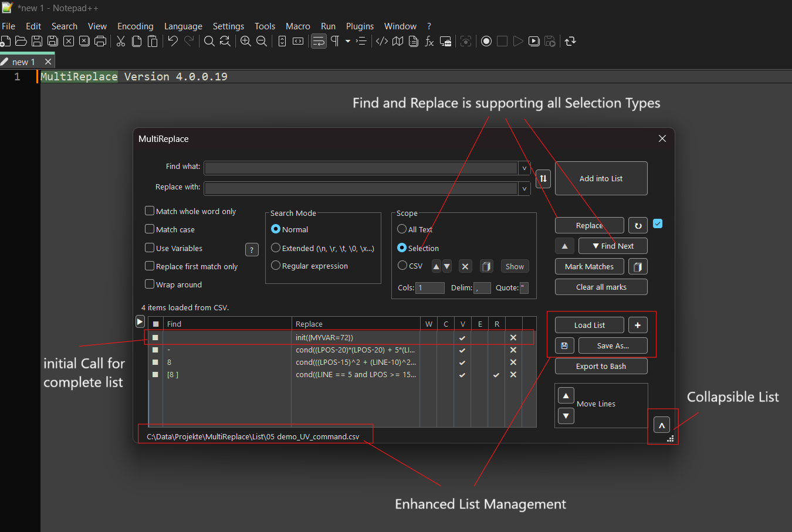Click the Zoom Out toolbar icon
Image resolution: width=792 pixels, height=532 pixels.
(262, 41)
